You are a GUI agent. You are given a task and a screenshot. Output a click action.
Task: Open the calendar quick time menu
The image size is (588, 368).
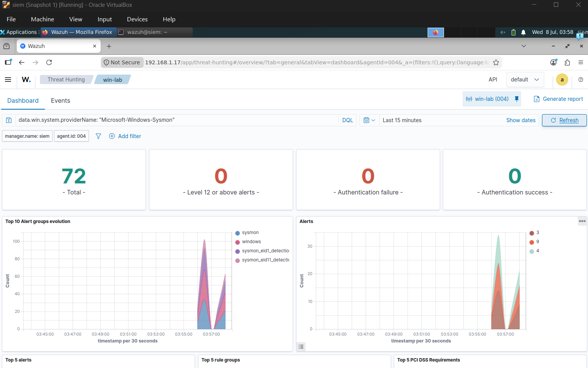[369, 120]
